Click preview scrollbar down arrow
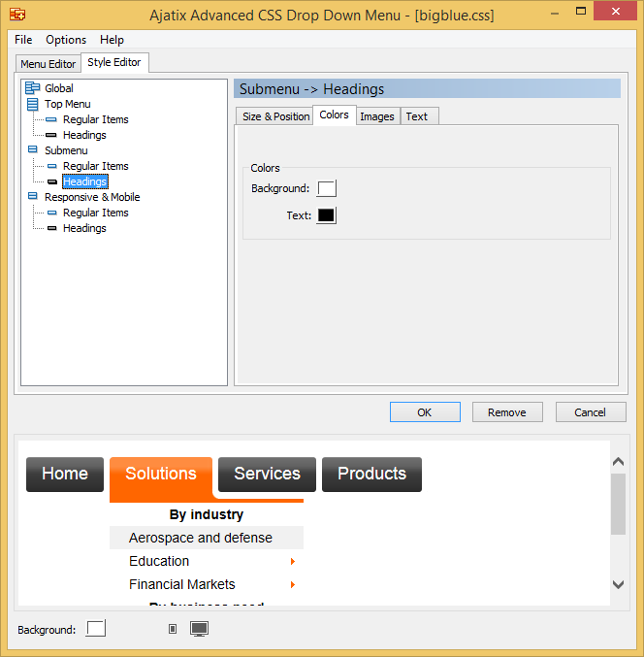Viewport: 644px width, 657px height. pos(618,584)
